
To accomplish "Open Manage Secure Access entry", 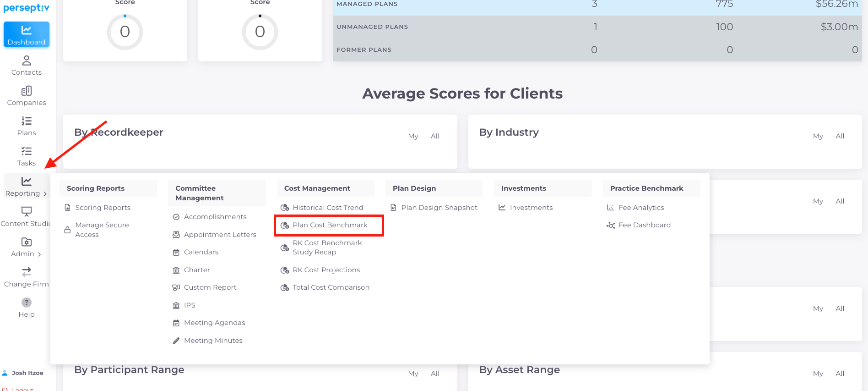I will tap(102, 230).
